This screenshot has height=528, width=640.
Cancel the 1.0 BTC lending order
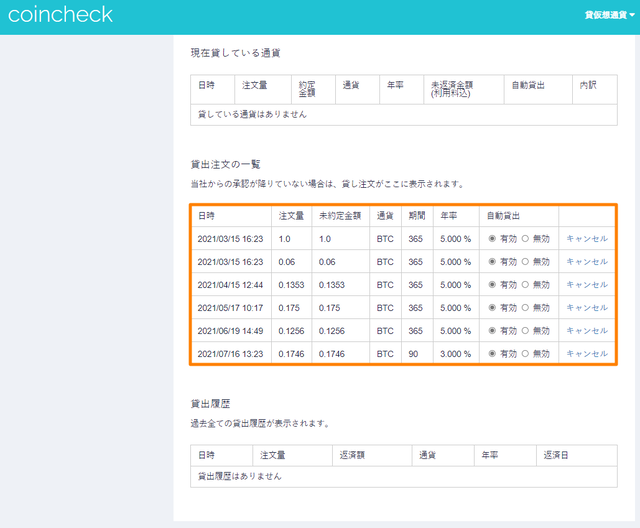pos(587,239)
